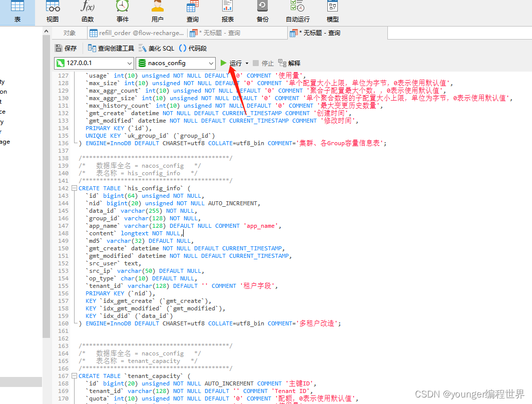This screenshot has height=404, width=532.
Task: Open the 自动运行 (Automation) toolbar icon
Action: pyautogui.click(x=298, y=12)
